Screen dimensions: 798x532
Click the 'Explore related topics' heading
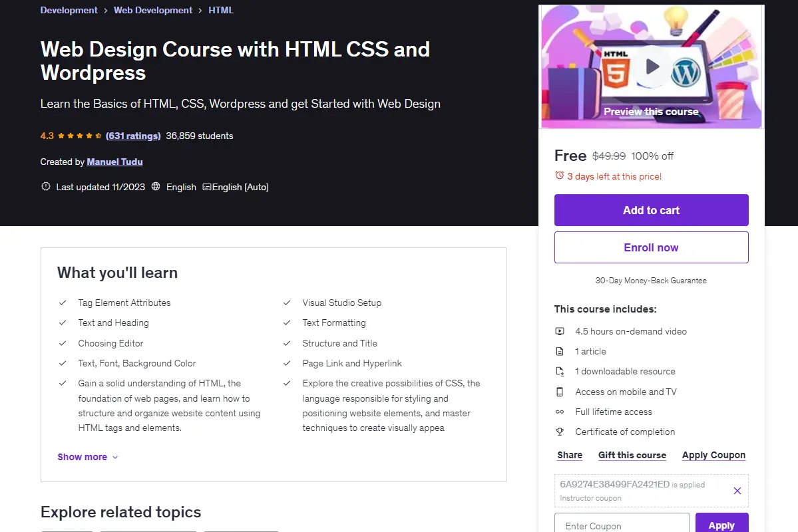click(x=120, y=512)
